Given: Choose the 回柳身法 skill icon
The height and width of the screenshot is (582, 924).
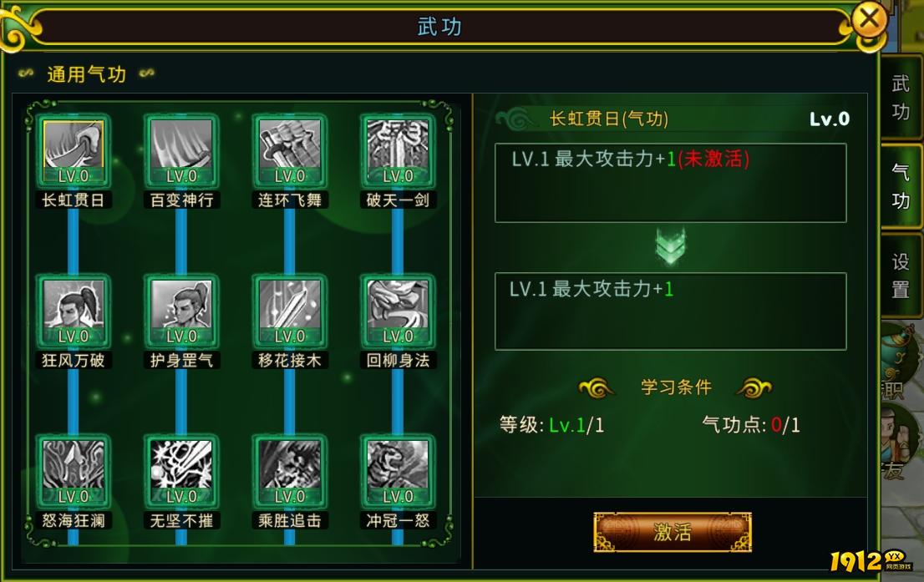Looking at the screenshot, I should click(x=398, y=311).
